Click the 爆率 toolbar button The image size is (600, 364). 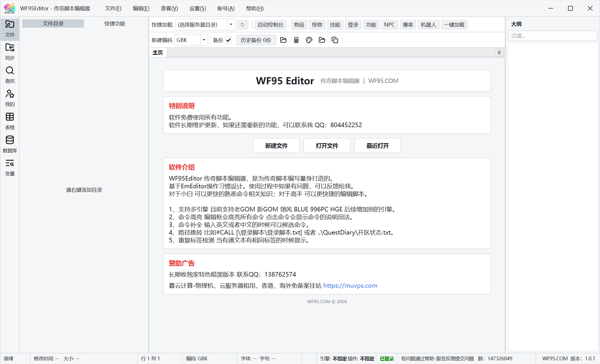(408, 25)
